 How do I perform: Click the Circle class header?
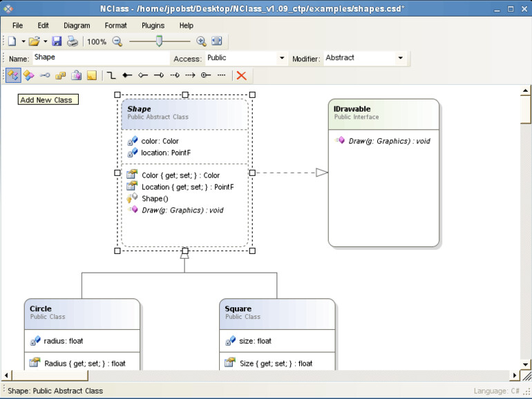(x=82, y=312)
